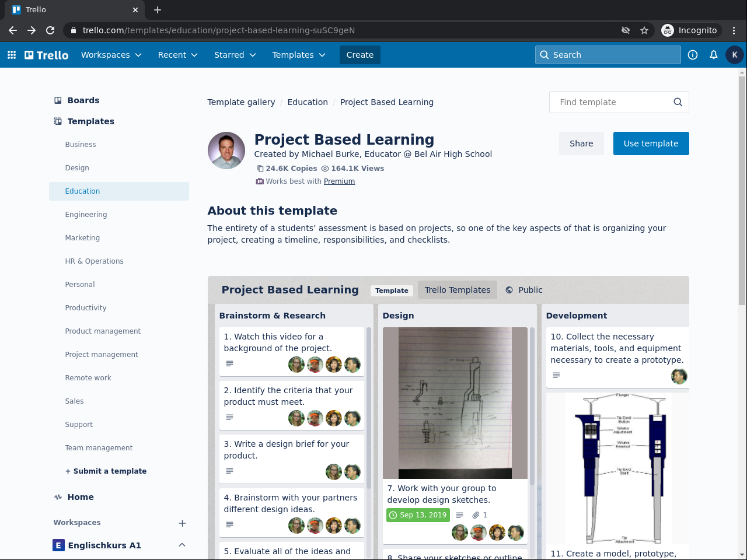This screenshot has height=560, width=747.
Task: Expand the Templates dropdown in header
Action: (x=299, y=55)
